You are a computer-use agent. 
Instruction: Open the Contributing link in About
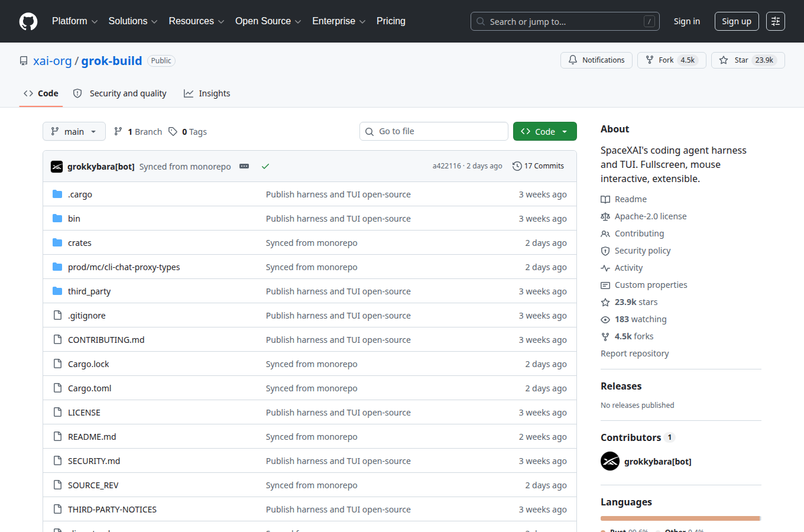click(633, 233)
